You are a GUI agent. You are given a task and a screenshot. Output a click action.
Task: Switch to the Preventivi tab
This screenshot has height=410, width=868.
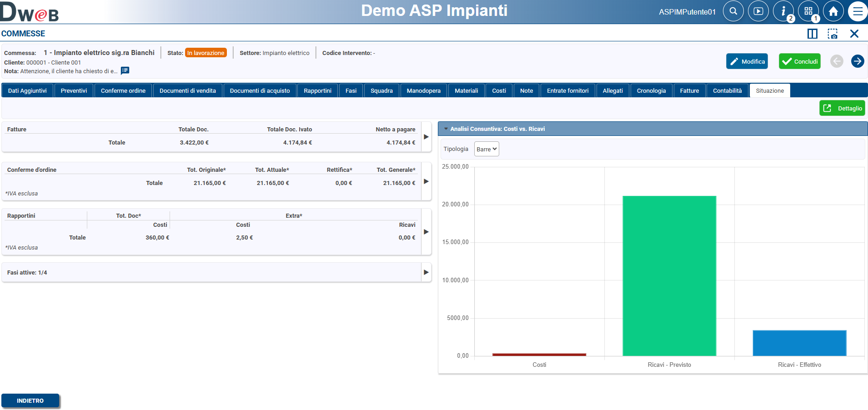point(74,91)
